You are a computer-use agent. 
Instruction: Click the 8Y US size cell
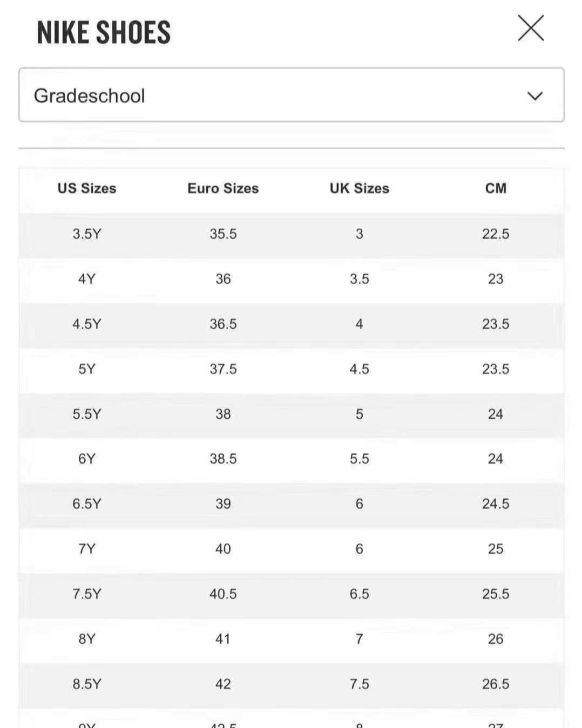click(87, 639)
